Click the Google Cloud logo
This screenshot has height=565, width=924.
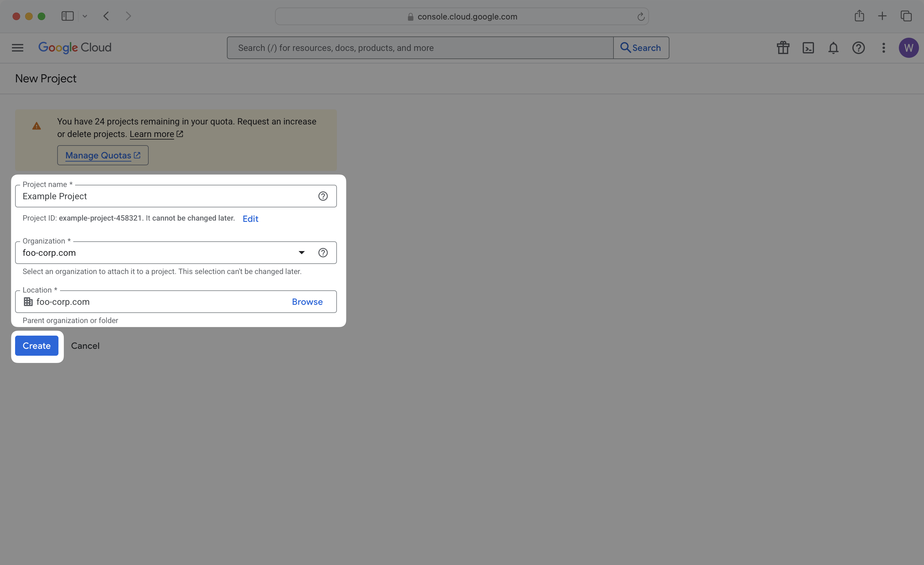pos(74,48)
